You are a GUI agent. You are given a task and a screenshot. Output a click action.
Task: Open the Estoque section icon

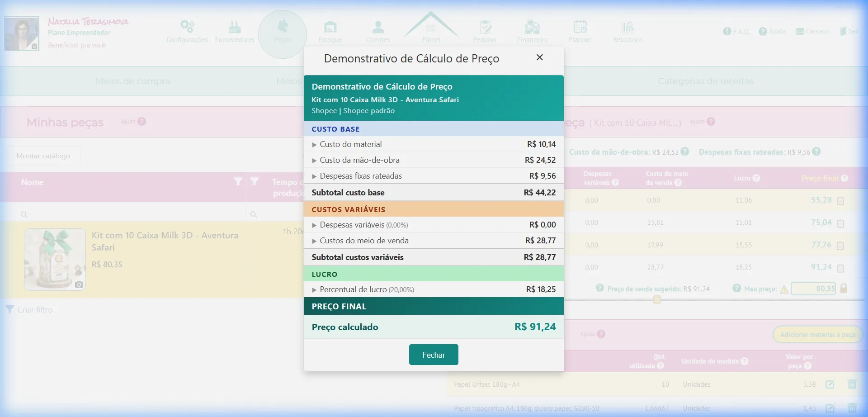click(330, 26)
